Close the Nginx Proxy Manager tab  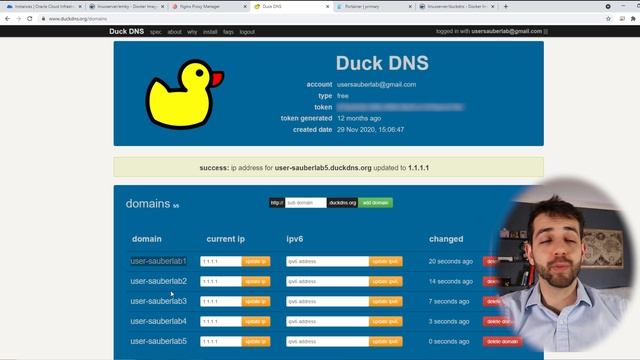coord(245,7)
